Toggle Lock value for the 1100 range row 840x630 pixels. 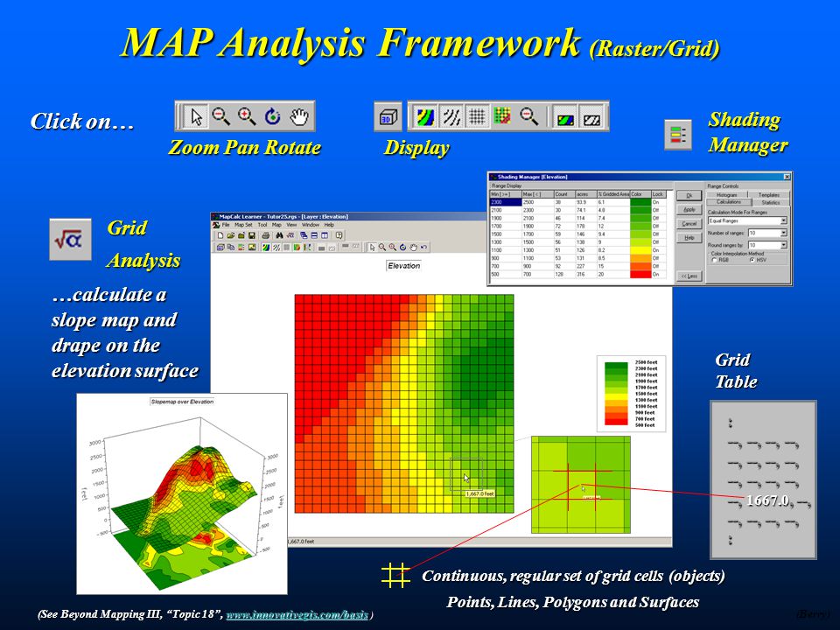point(658,250)
